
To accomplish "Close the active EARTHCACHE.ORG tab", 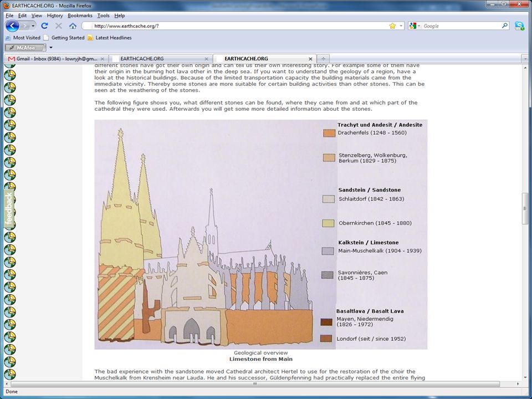I will click(310, 59).
